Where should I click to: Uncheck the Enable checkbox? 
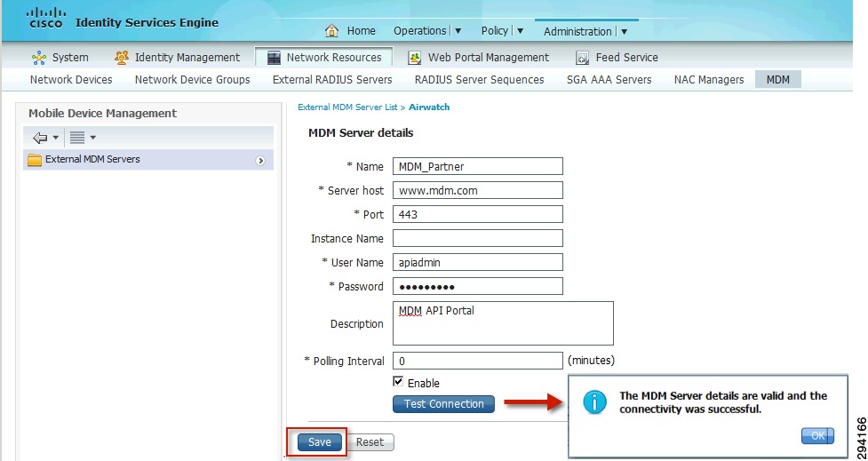(398, 382)
